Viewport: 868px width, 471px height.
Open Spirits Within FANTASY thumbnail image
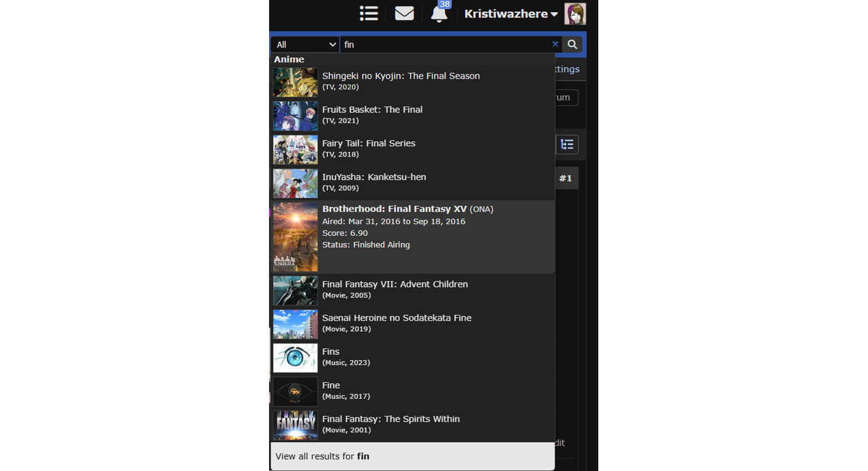295,426
